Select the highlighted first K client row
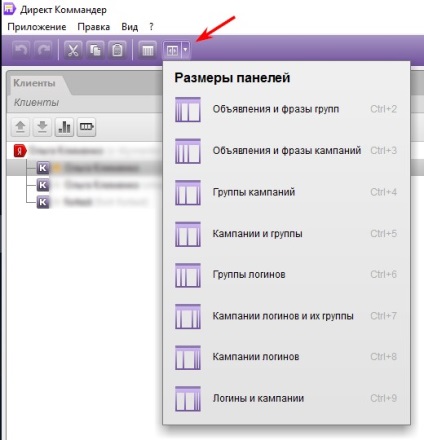This screenshot has height=440, width=424. pyautogui.click(x=85, y=168)
